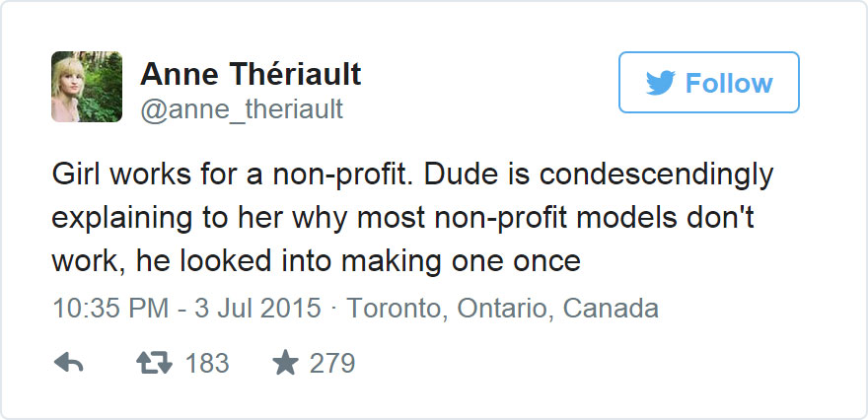Open Anne Thériault's profile photo

point(87,87)
